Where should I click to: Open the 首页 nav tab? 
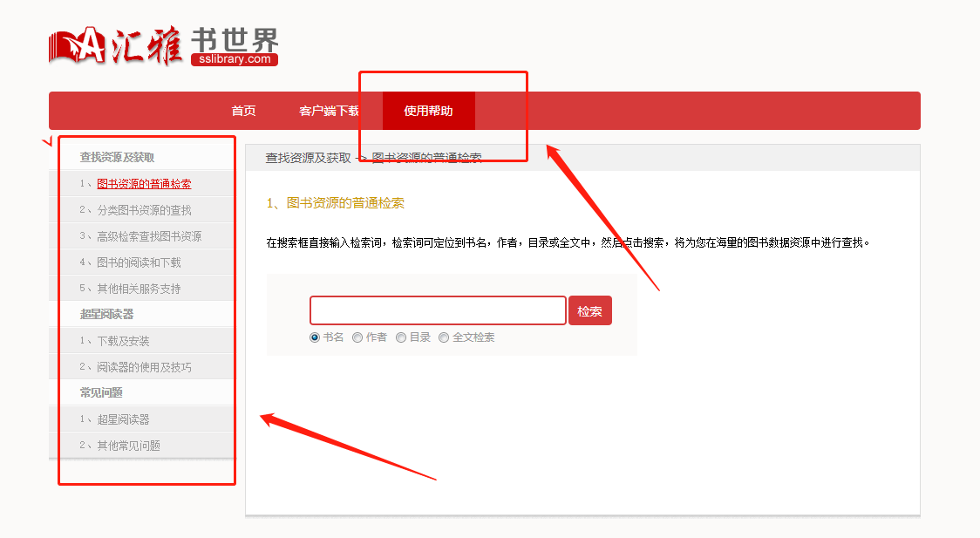click(243, 111)
